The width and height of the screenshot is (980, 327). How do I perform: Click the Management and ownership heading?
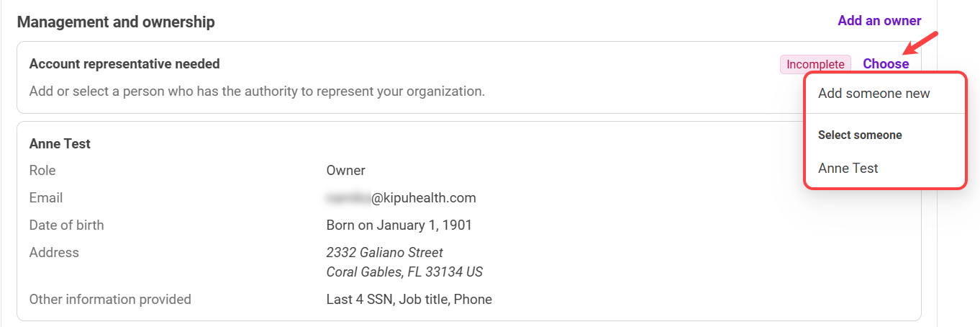116,22
